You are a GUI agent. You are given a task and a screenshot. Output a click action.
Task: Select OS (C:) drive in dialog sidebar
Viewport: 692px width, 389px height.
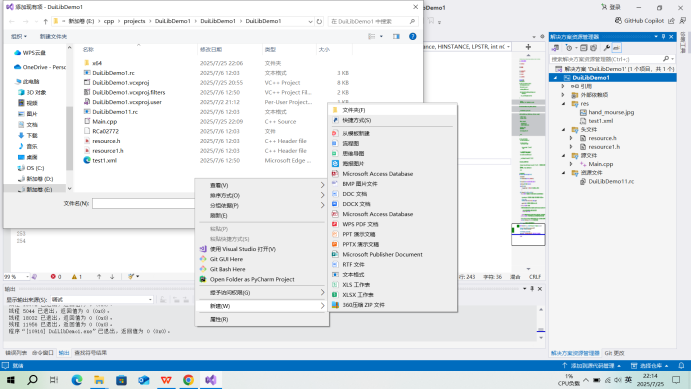tap(31, 168)
